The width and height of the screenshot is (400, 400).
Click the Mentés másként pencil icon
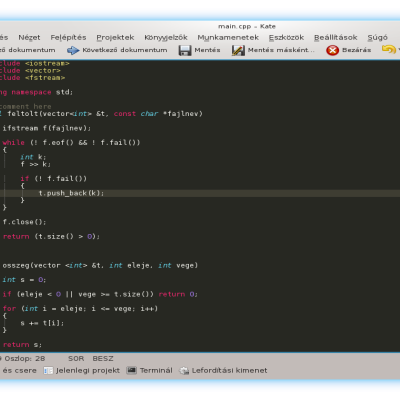click(238, 50)
